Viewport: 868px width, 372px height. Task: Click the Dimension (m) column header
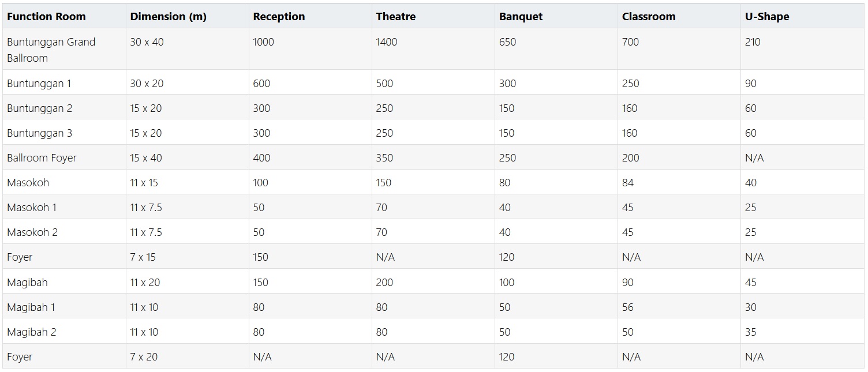(168, 17)
